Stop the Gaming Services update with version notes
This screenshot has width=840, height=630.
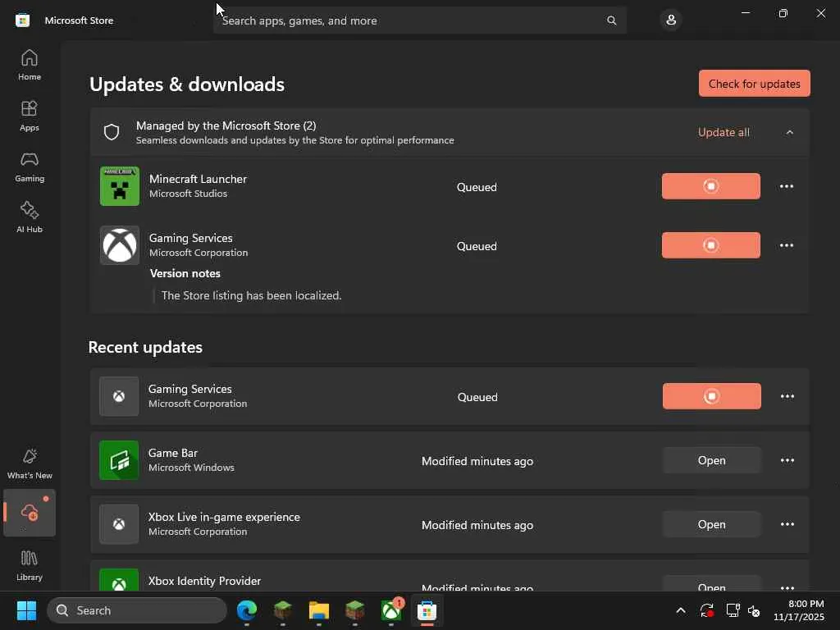click(x=711, y=244)
